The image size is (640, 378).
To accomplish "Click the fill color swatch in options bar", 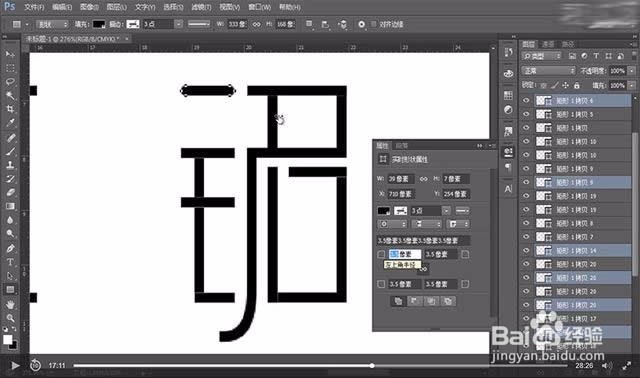I will [99, 24].
